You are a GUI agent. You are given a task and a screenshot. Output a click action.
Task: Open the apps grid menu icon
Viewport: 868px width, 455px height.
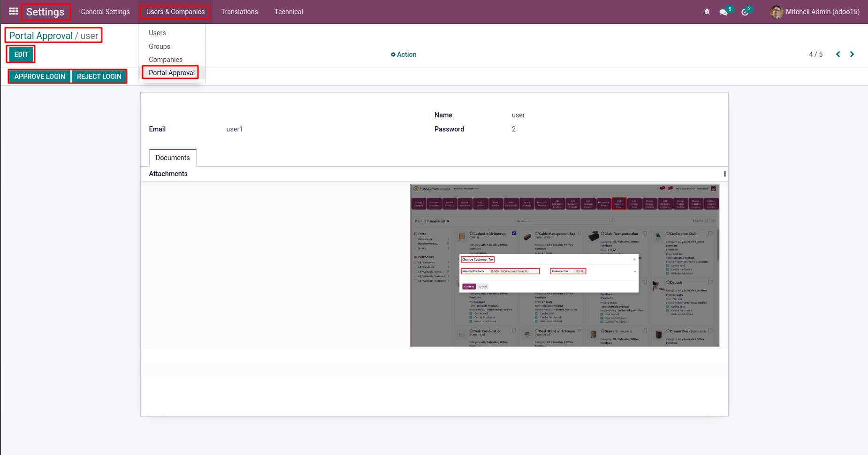coord(13,11)
